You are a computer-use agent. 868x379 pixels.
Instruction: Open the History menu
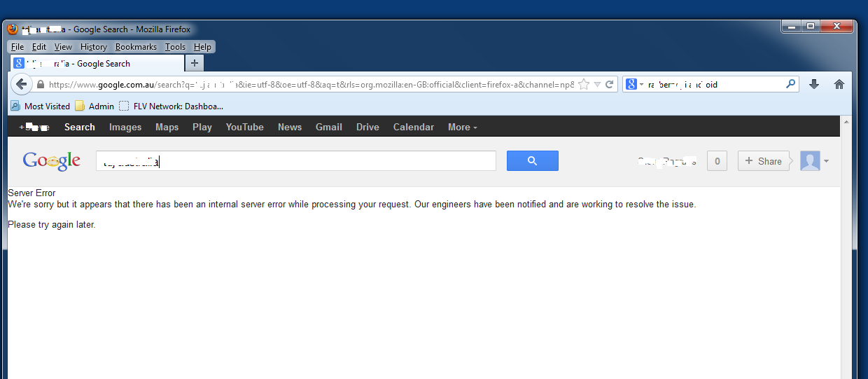(93, 47)
